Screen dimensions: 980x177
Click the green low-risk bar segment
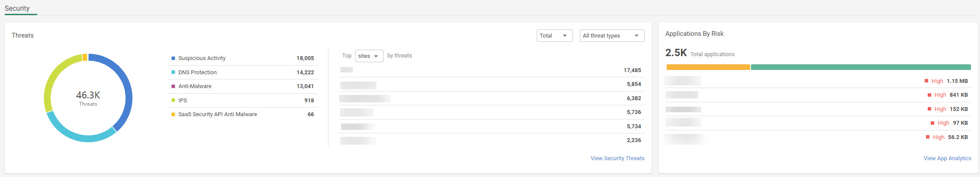(860, 67)
